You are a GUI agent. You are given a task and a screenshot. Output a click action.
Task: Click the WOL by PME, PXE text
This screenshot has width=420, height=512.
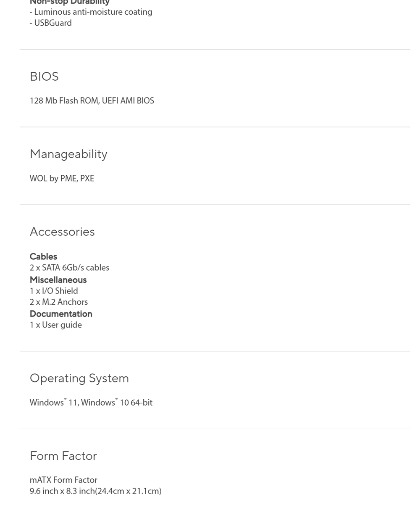(x=62, y=178)
